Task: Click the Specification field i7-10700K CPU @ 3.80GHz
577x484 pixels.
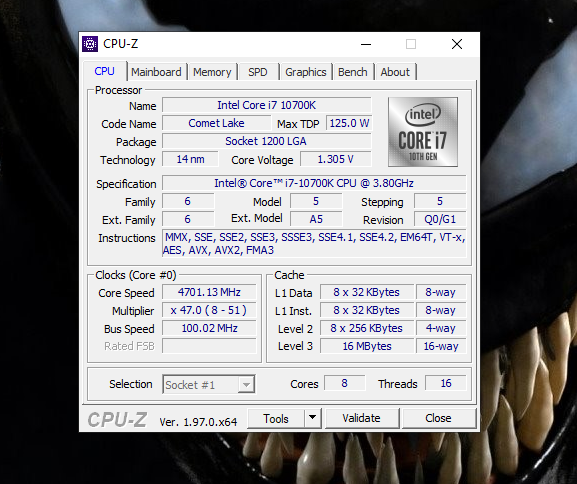Action: (x=314, y=183)
